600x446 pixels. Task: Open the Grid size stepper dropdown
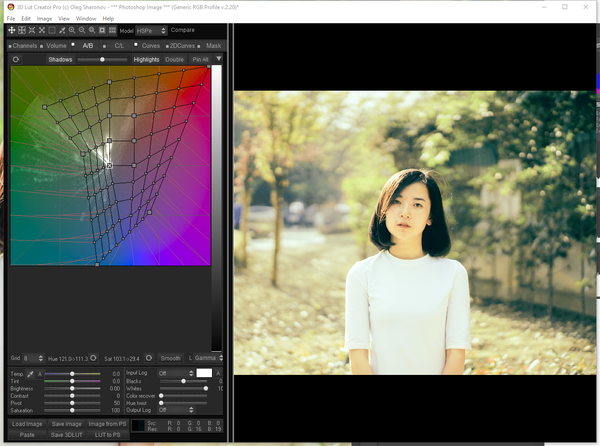(34, 358)
